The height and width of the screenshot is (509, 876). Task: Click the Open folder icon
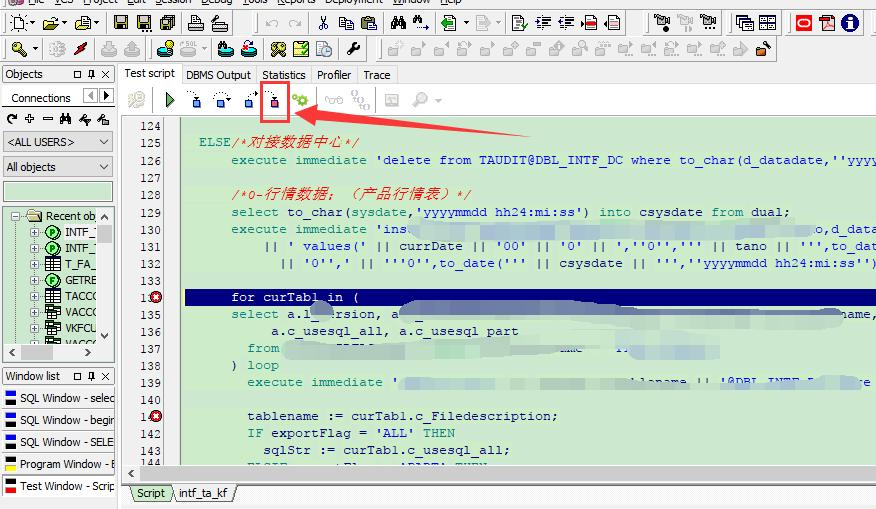click(50, 23)
